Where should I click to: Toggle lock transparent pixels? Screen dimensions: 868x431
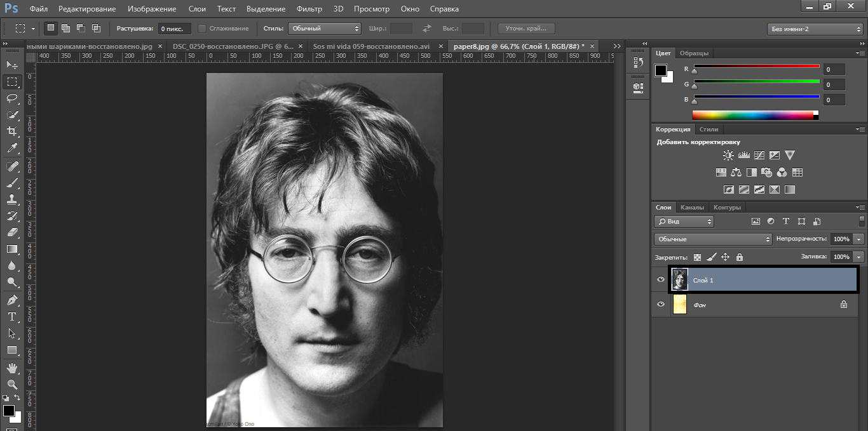pos(697,257)
